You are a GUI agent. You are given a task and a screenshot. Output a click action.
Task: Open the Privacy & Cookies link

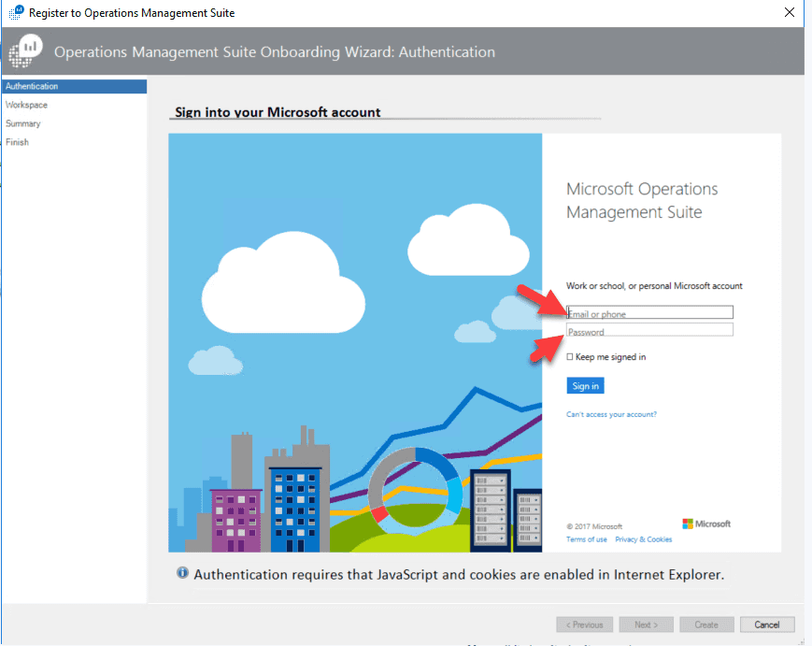point(643,539)
